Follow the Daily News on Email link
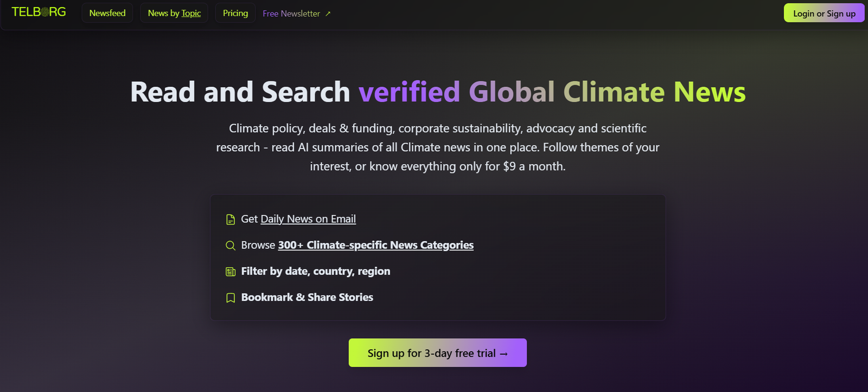Viewport: 868px width, 392px height. (308, 219)
